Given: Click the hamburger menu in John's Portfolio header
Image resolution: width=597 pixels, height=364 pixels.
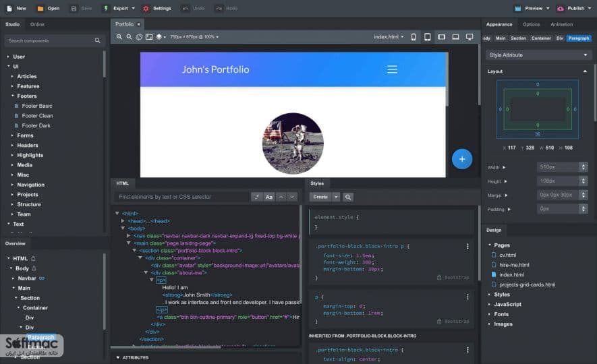Looking at the screenshot, I should point(392,69).
